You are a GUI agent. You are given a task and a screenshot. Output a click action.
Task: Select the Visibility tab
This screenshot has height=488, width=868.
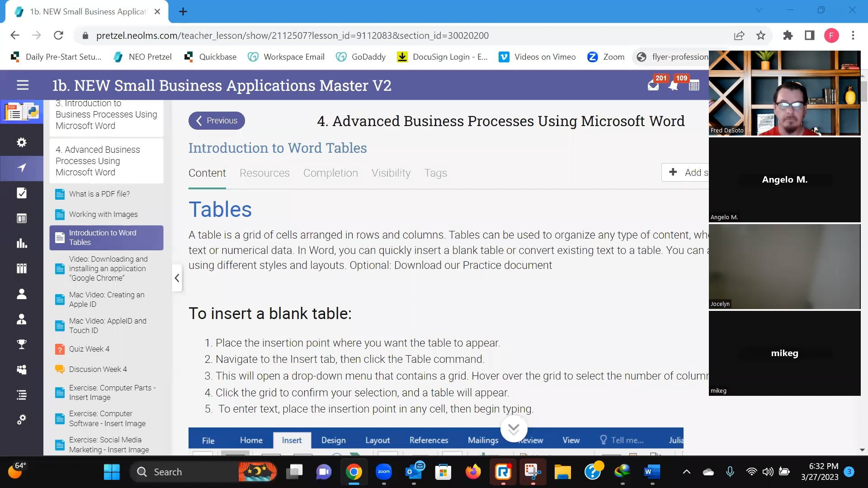tap(391, 173)
